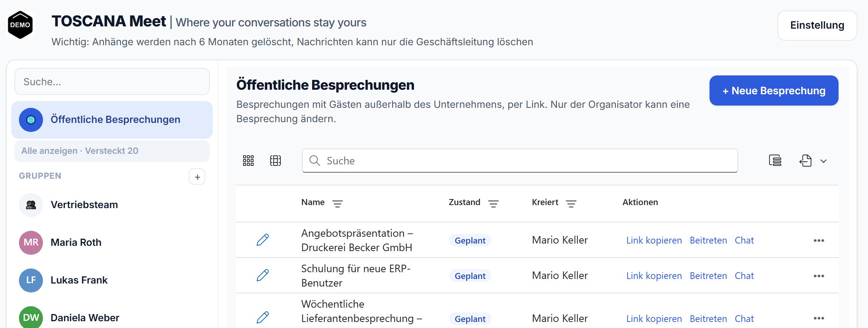Click the DEMO hexagon logo
The height and width of the screenshot is (328, 868).
point(20,25)
